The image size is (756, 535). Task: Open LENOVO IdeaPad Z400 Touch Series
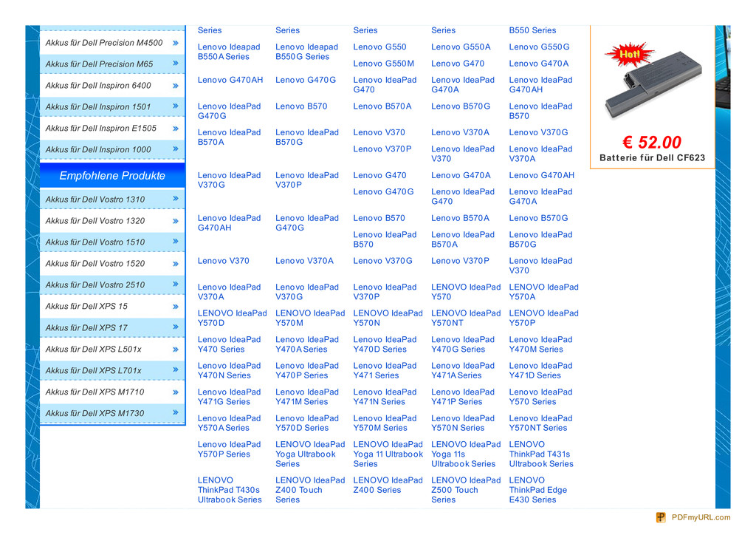(x=310, y=490)
